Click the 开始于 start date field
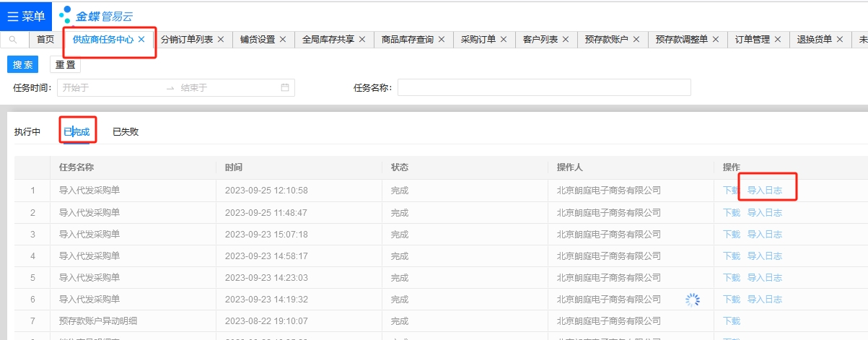The image size is (868, 340). coord(108,87)
